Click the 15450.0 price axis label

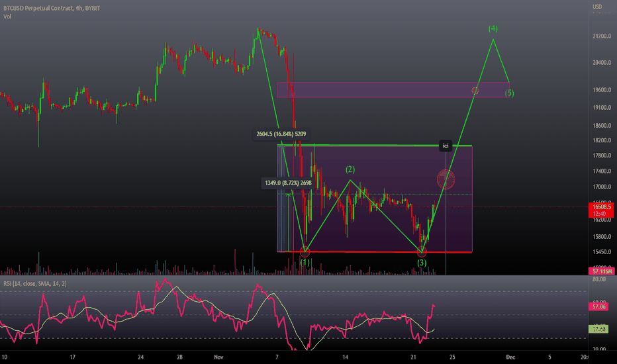point(602,252)
